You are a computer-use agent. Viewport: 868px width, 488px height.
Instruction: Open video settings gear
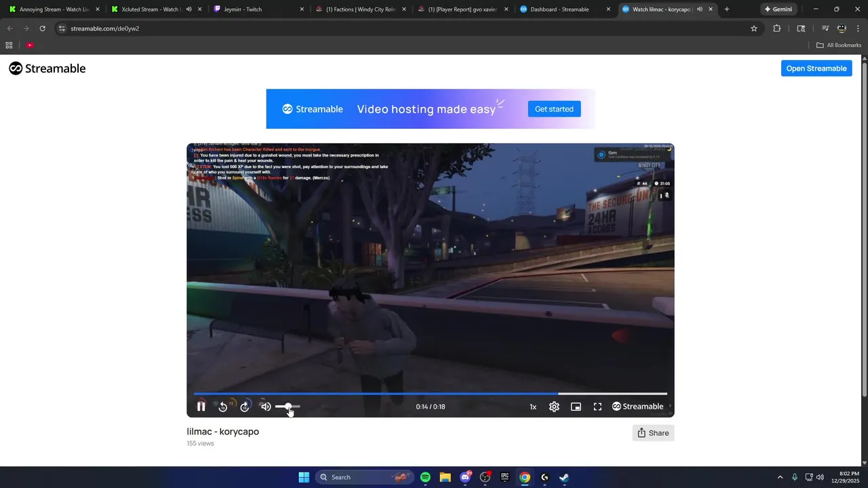554,407
